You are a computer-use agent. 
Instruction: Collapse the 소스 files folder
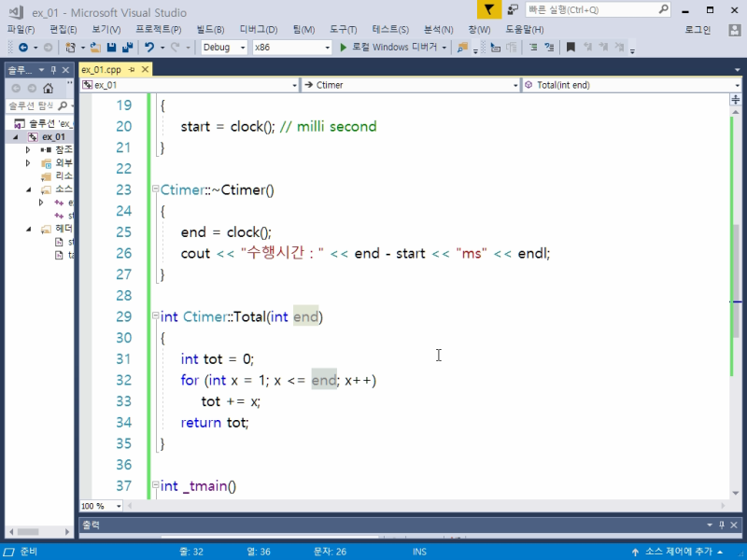[x=29, y=189]
